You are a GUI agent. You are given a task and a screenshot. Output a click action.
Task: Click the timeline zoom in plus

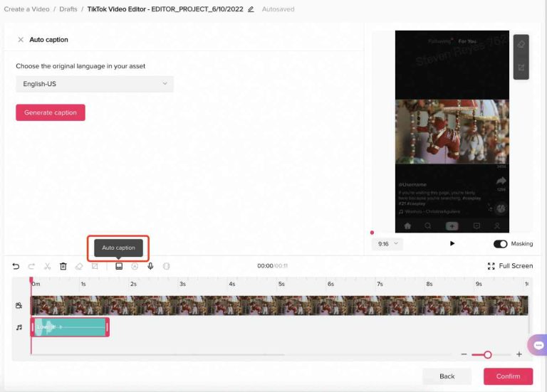pyautogui.click(x=519, y=354)
